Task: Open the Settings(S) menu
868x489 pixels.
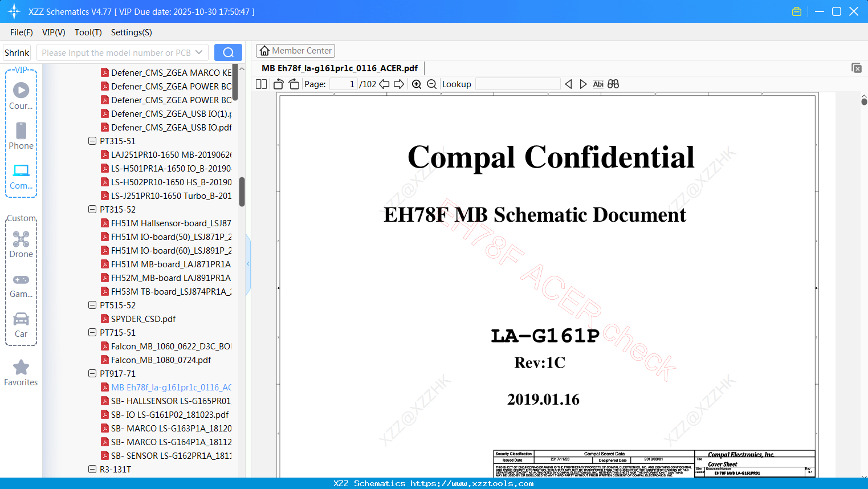Action: point(132,32)
